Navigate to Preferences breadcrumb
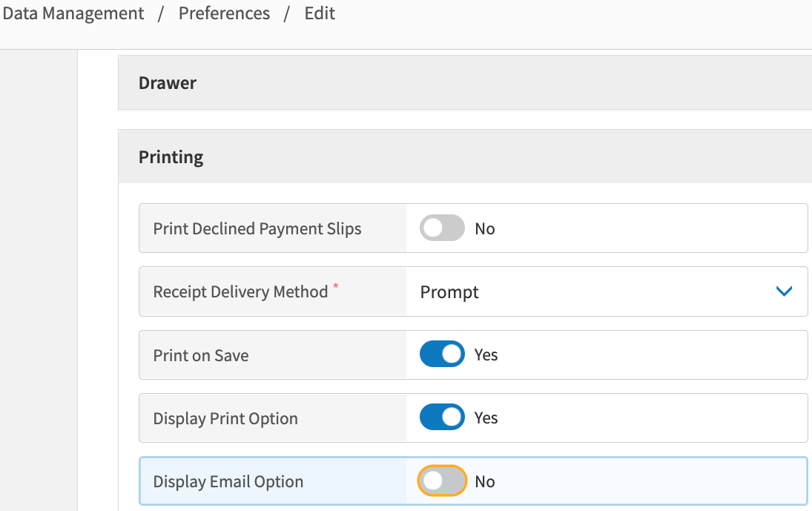This screenshot has height=511, width=812. 224,13
